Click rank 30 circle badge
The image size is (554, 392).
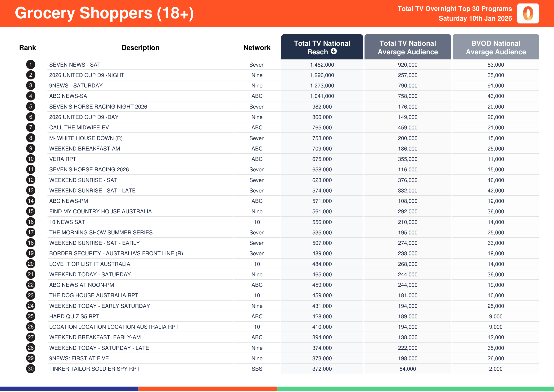(x=31, y=369)
